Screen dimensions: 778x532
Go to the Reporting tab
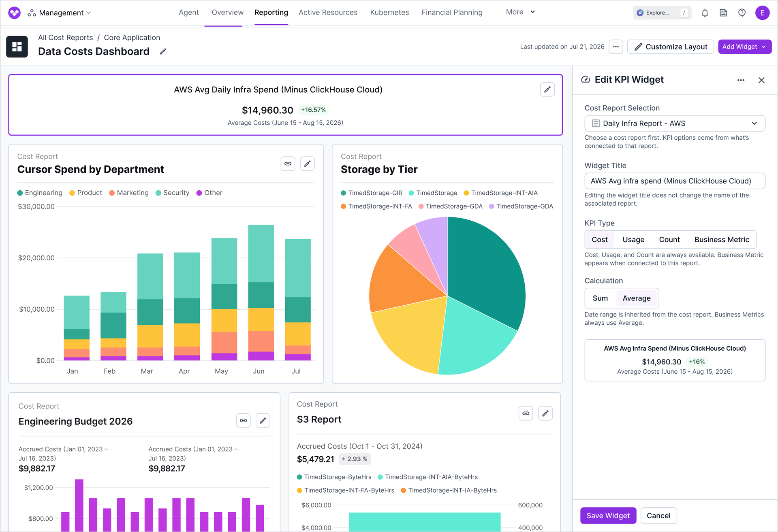click(271, 13)
